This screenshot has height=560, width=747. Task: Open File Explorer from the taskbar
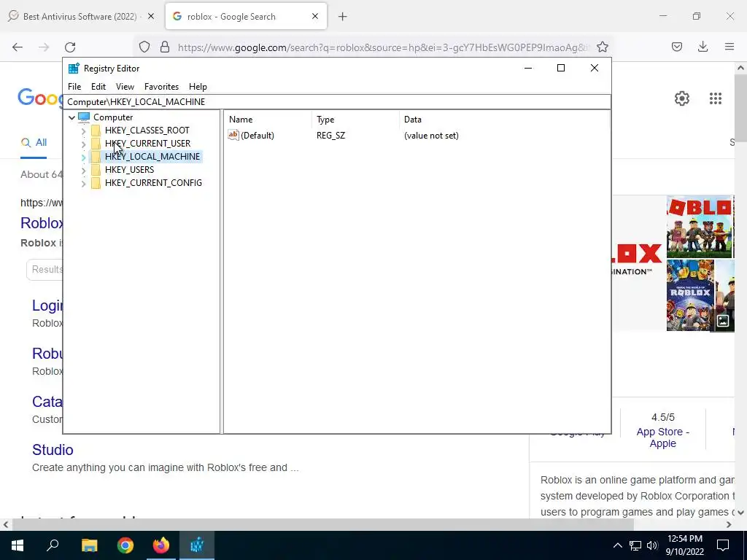89,545
